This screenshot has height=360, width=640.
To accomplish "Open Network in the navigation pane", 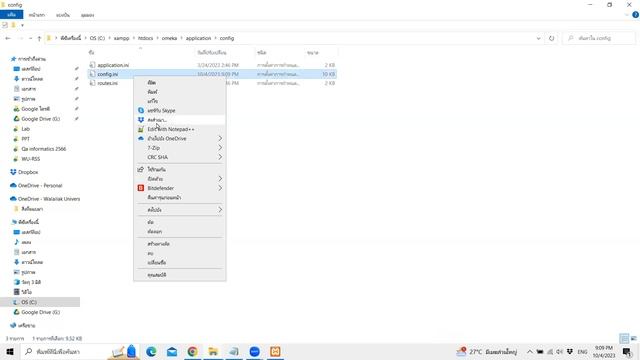I will tap(26, 326).
